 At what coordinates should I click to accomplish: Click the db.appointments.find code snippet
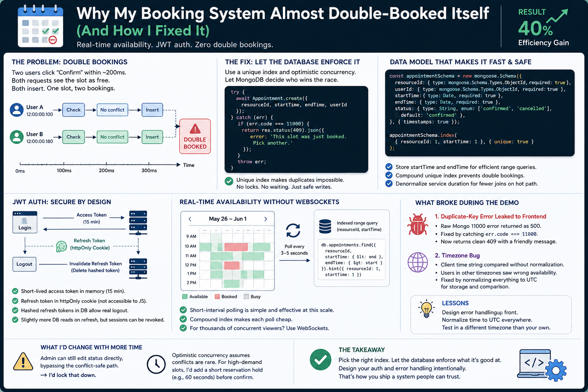tap(352, 260)
